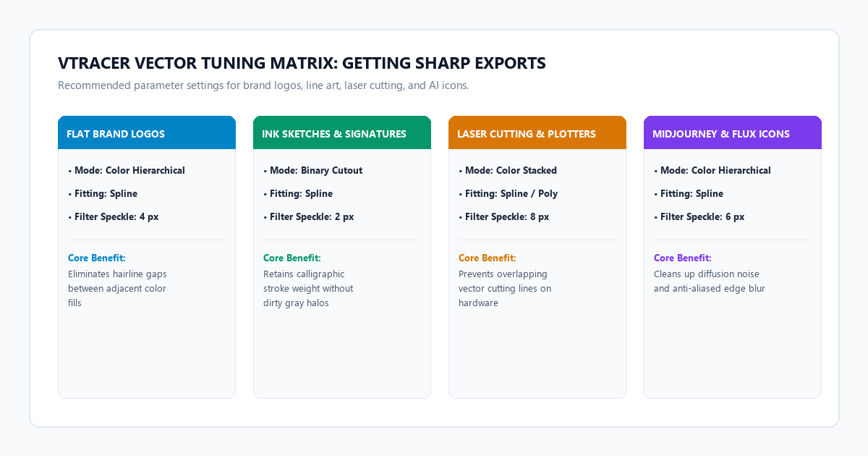
Task: Click the "Retains calligraphic stroke weight" description
Action: coord(308,289)
